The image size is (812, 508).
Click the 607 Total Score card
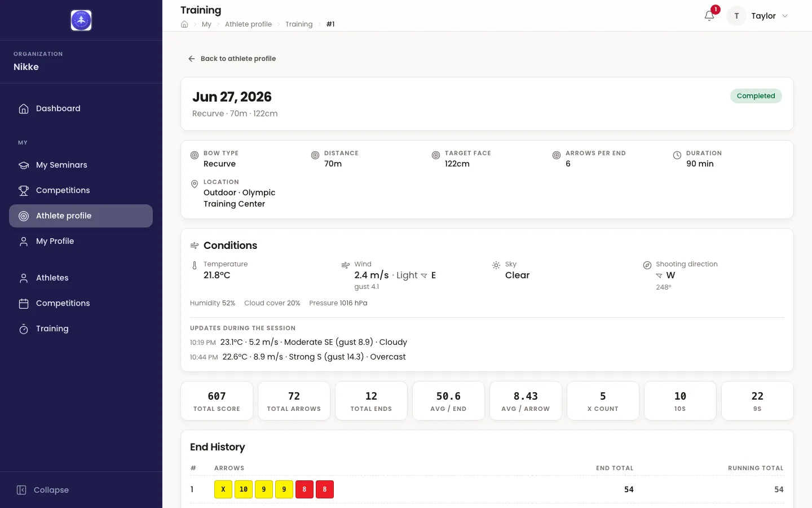coord(217,401)
